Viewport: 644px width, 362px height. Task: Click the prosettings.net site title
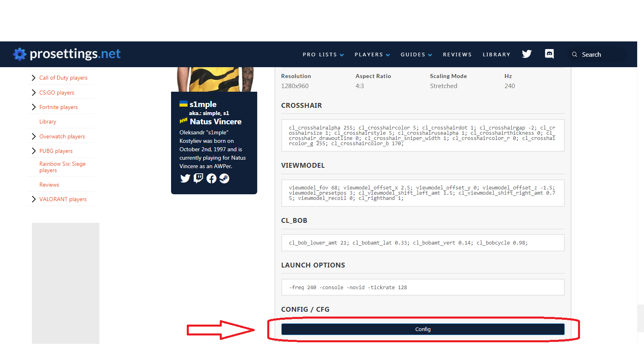click(x=75, y=54)
